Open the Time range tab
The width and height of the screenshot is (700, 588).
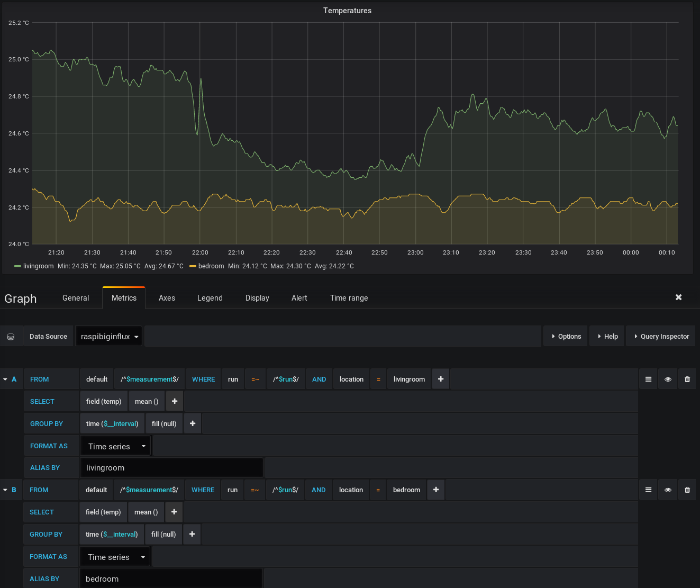coord(349,298)
